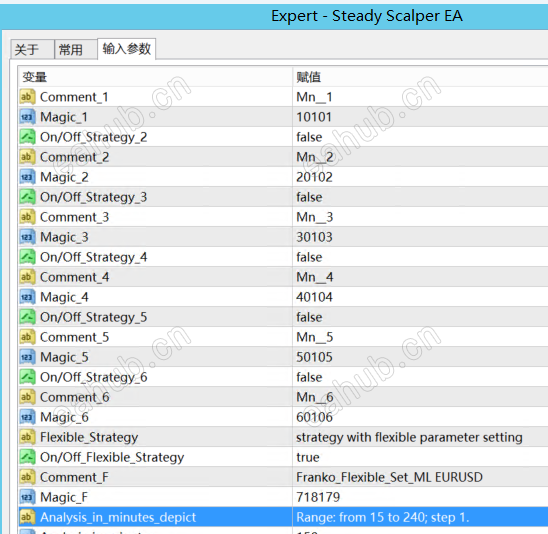Click the 20102 value cell
This screenshot has height=534, width=548.
(x=420, y=177)
